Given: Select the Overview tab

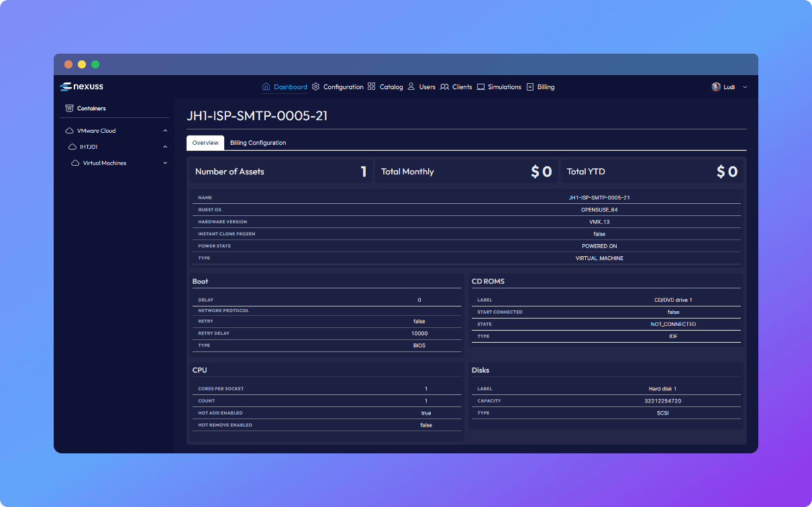Looking at the screenshot, I should pos(205,143).
